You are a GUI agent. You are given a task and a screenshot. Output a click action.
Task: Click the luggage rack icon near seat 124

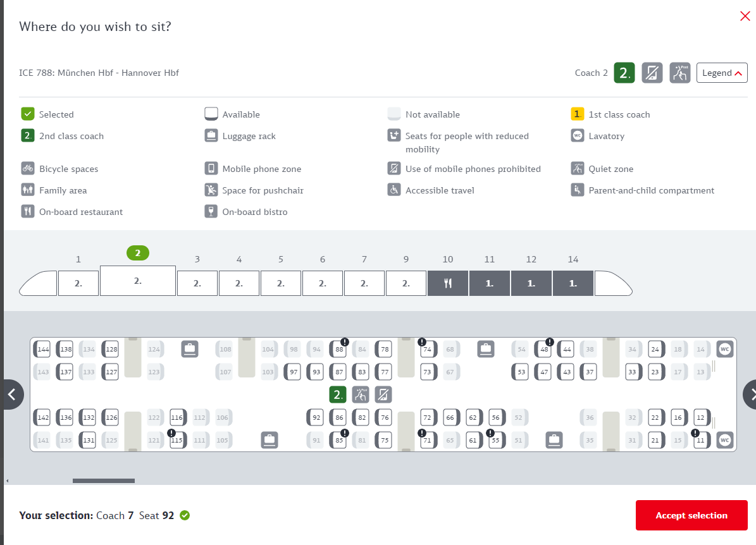point(190,349)
